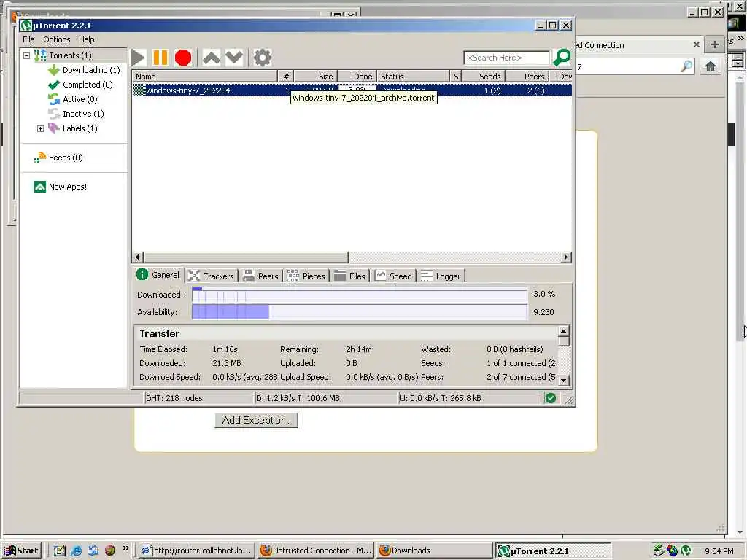Image resolution: width=747 pixels, height=560 pixels.
Task: Switch to the Pieces tab
Action: (x=306, y=276)
